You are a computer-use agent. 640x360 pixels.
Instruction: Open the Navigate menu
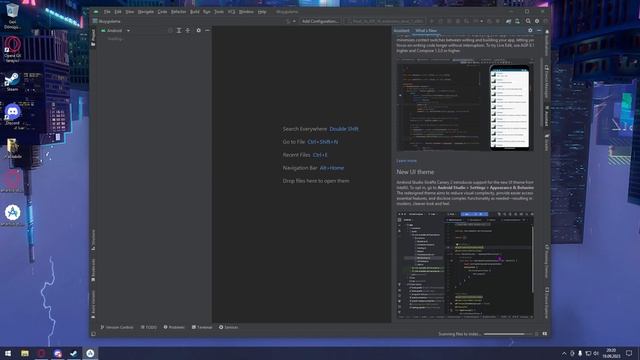click(x=146, y=12)
